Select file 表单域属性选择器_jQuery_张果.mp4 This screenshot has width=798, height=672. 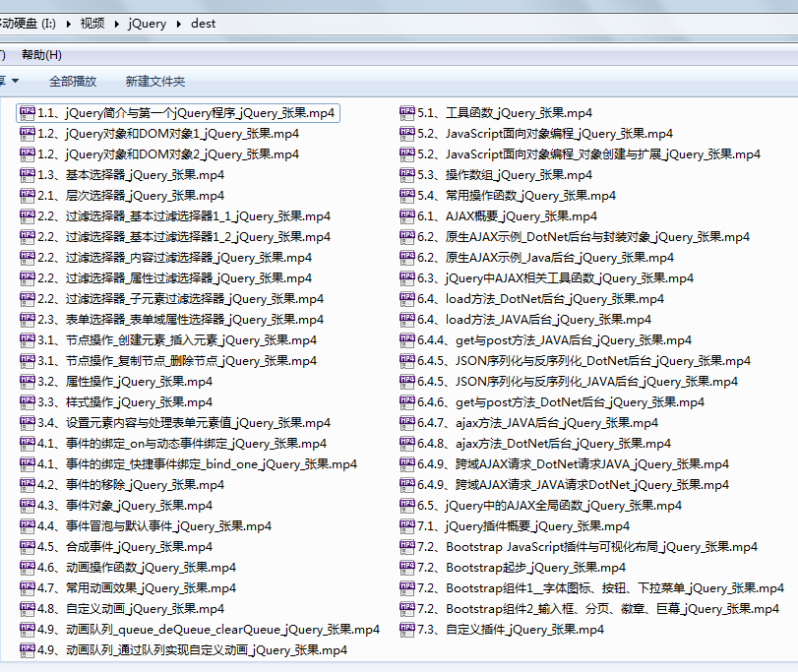point(171,320)
